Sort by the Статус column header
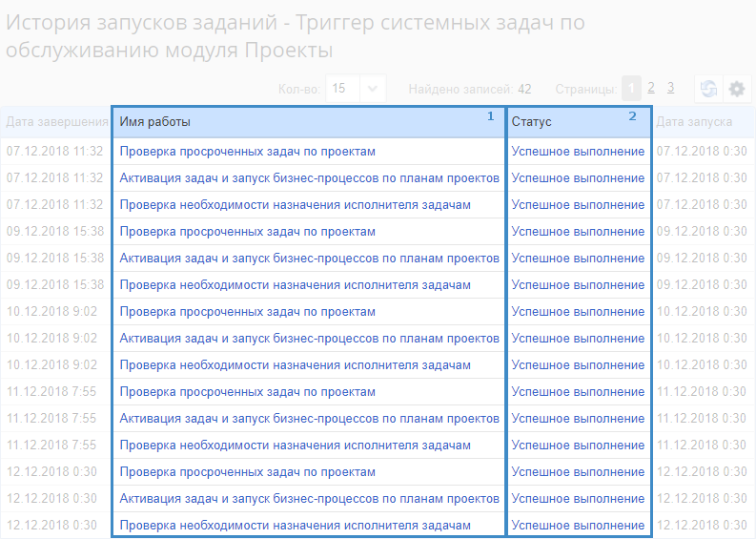Viewport: 756px width, 539px height. [x=531, y=122]
